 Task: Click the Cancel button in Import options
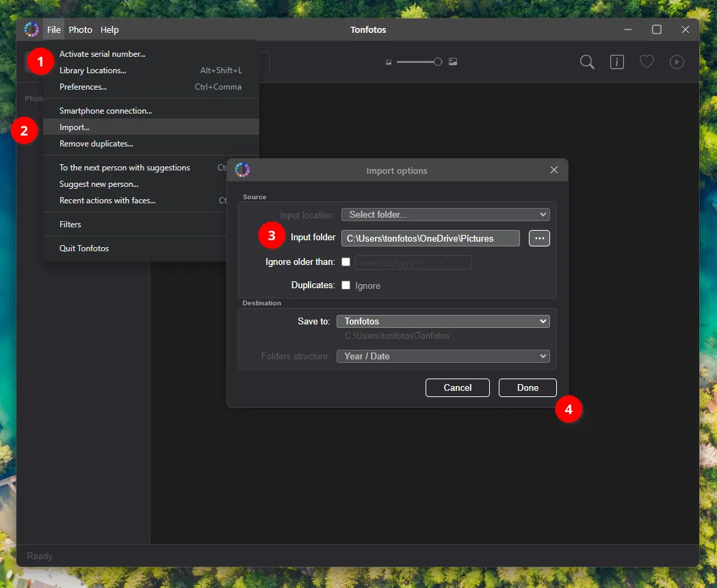[x=457, y=387]
